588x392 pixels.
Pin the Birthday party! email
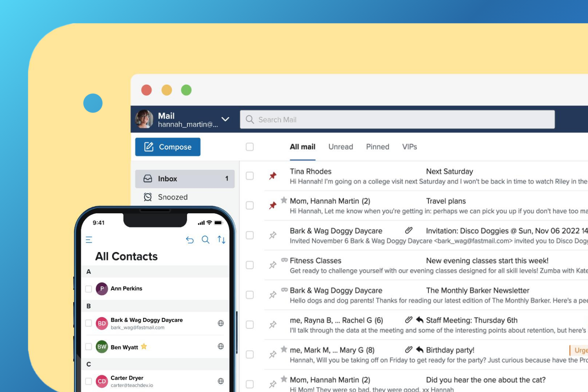click(x=273, y=354)
